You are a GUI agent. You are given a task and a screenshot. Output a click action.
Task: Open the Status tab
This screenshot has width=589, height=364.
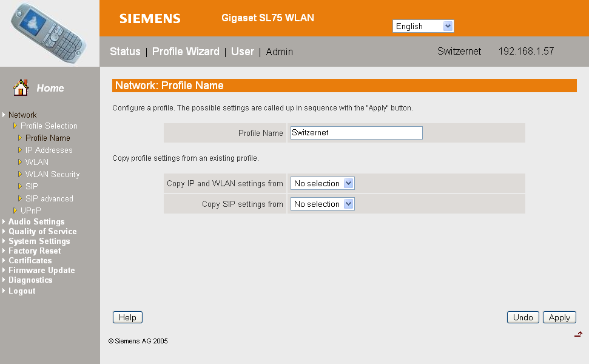tap(125, 52)
